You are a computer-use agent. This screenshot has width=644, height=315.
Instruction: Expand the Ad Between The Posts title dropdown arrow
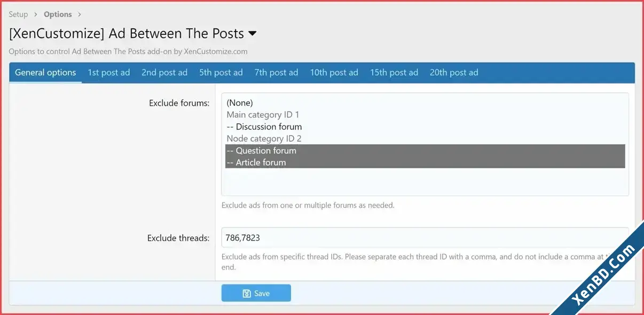(253, 34)
